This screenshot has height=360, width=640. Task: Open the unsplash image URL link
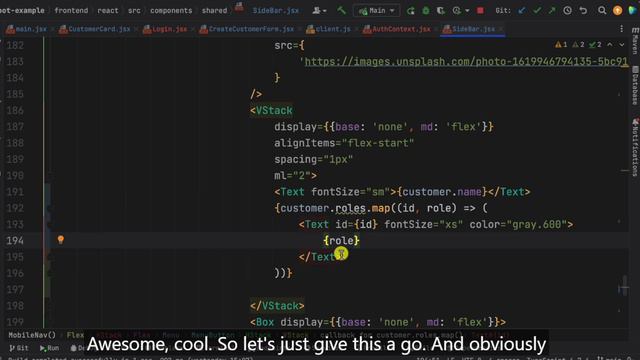(x=466, y=62)
